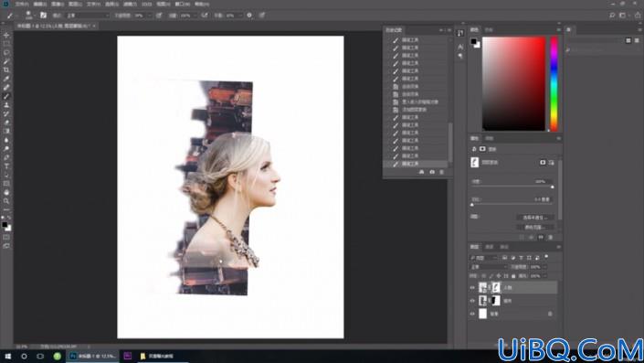Viewport: 644px width, 363px height.
Task: Switch to the Channels tab beside Layers
Action: (x=489, y=247)
